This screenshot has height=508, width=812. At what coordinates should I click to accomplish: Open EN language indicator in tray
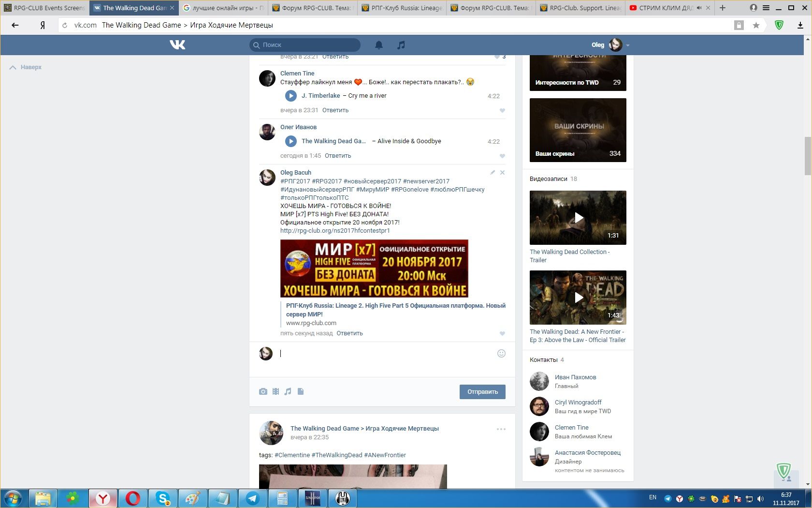coord(652,497)
